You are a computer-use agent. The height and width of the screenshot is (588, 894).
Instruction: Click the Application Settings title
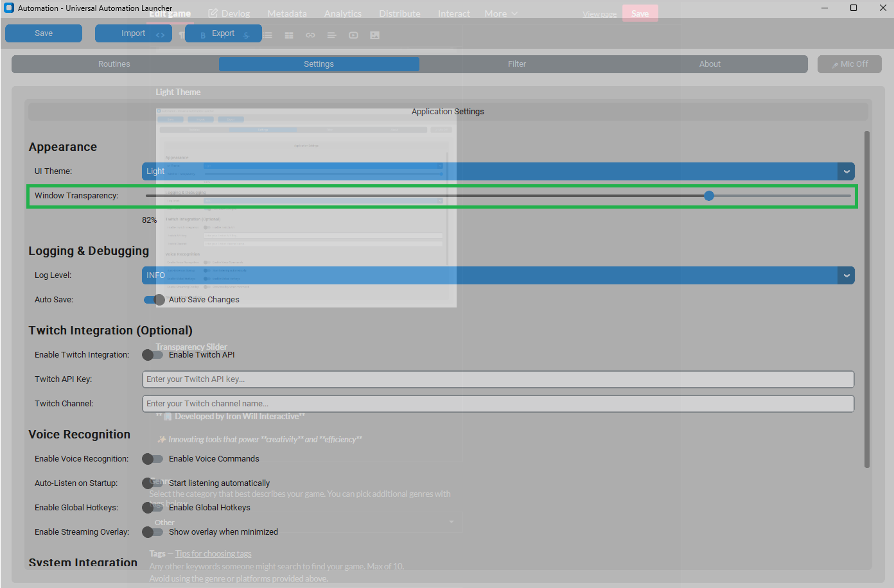pos(448,112)
